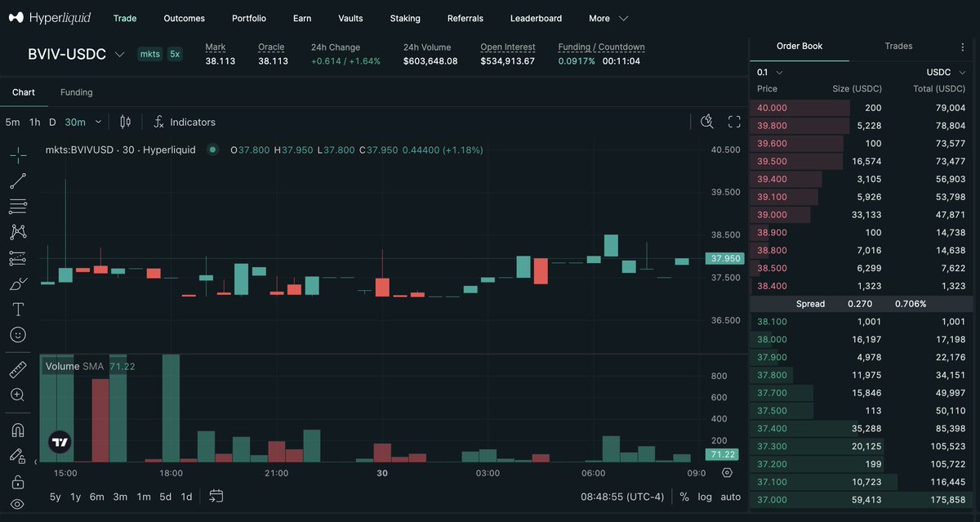
Task: Click ask price 39.000 in order book
Action: click(x=773, y=215)
